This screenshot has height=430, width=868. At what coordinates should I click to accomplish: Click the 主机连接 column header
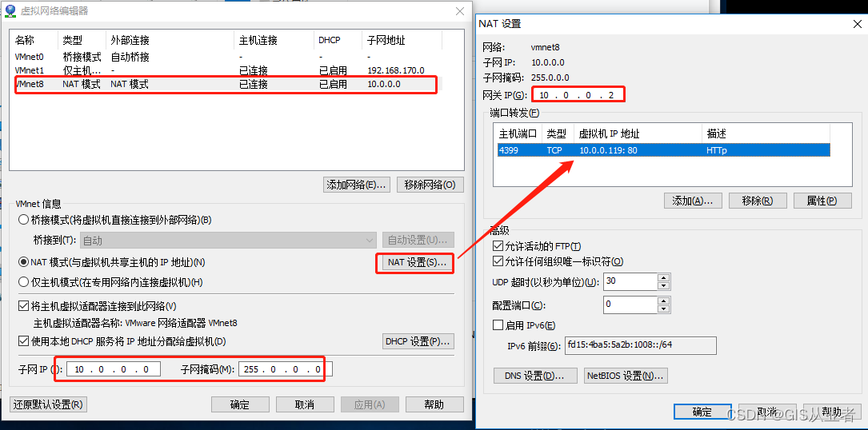tap(274, 41)
